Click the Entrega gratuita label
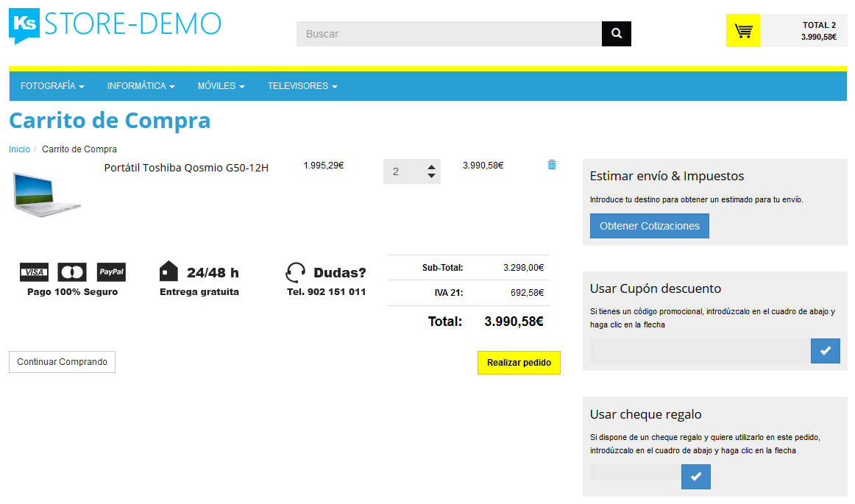 point(199,292)
